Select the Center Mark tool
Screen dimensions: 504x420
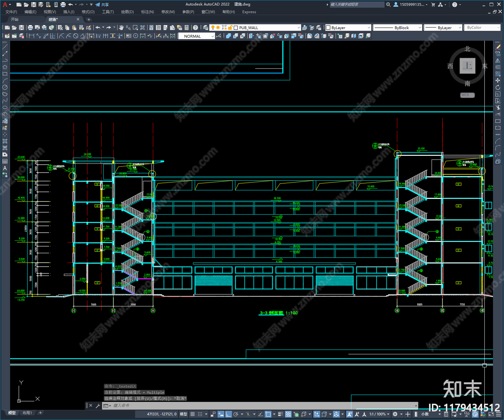coord(135,36)
